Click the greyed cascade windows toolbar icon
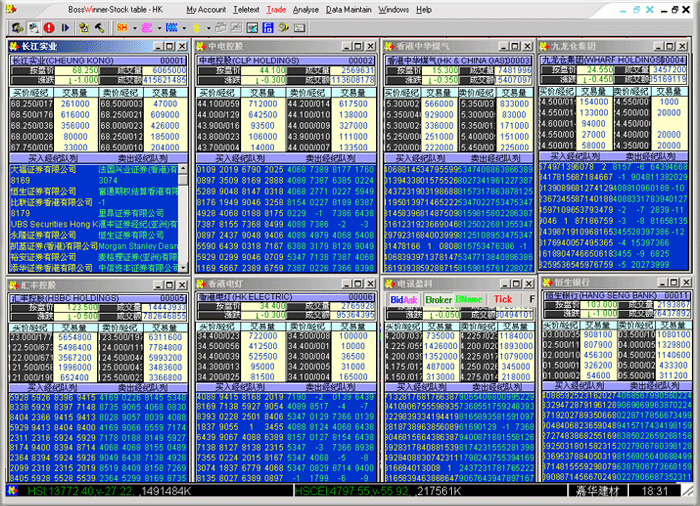This screenshot has width=700, height=506. (x=221, y=28)
